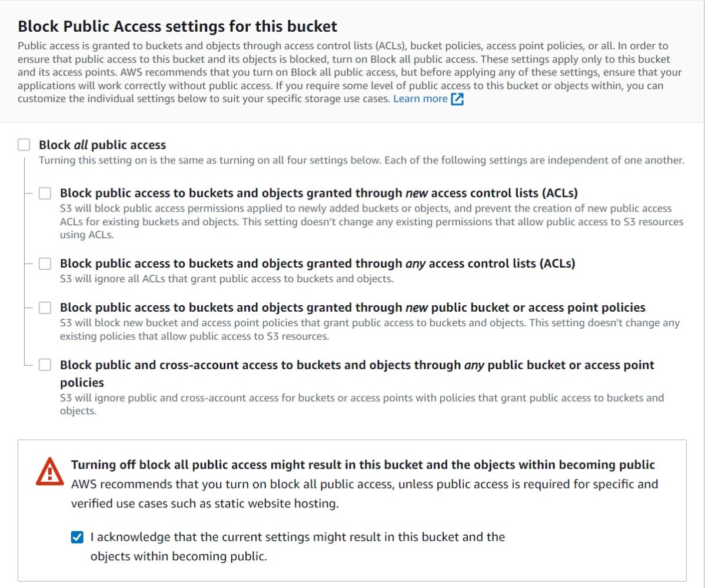Enable Block all public access
705x588 pixels.
(x=23, y=143)
